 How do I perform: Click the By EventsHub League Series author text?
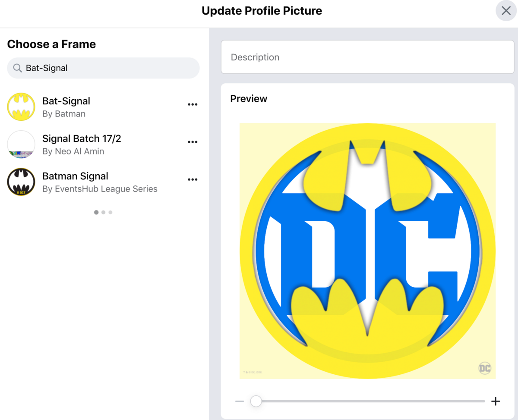[x=100, y=189]
